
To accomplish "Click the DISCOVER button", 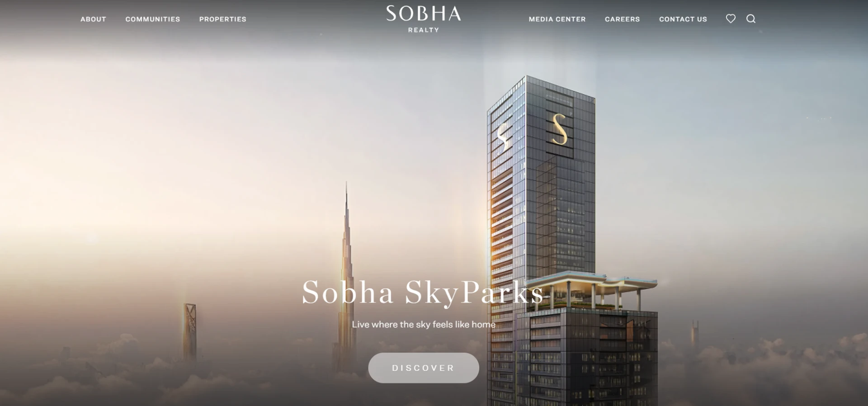I will coord(424,368).
